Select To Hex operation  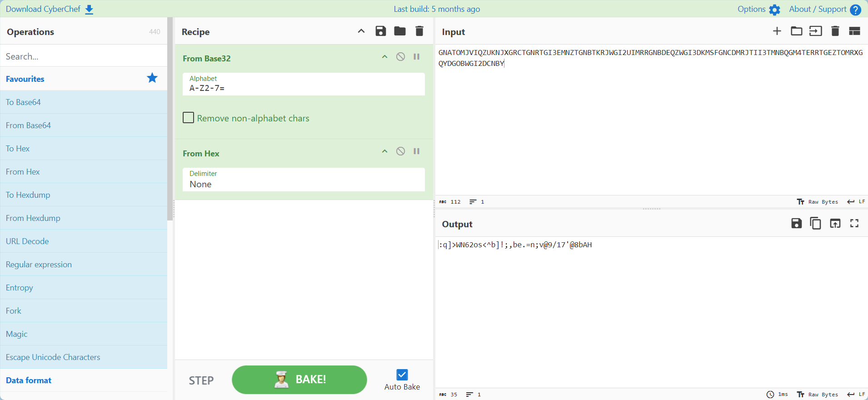[x=84, y=148]
